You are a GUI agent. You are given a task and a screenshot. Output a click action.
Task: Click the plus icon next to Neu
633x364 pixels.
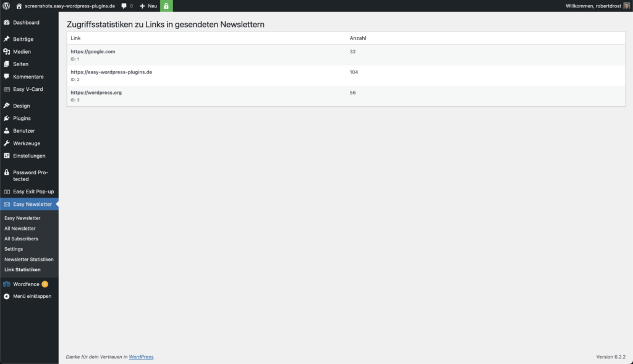tap(142, 6)
